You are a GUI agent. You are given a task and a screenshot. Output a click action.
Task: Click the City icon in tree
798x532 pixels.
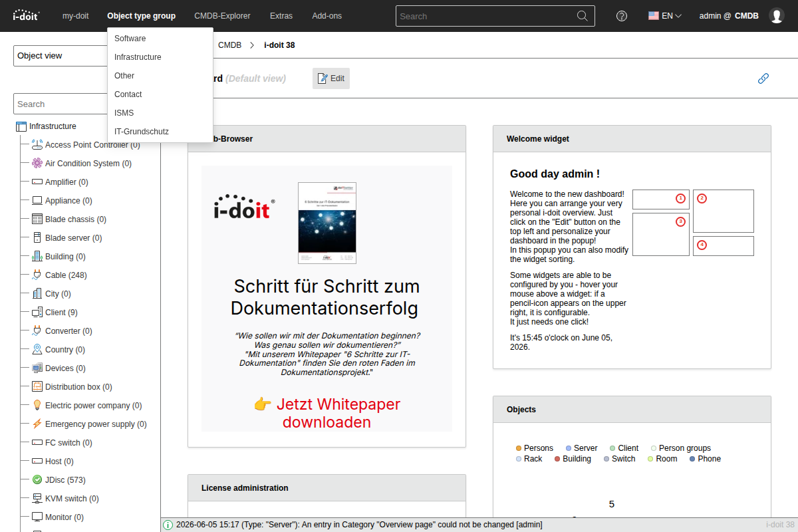coord(37,294)
